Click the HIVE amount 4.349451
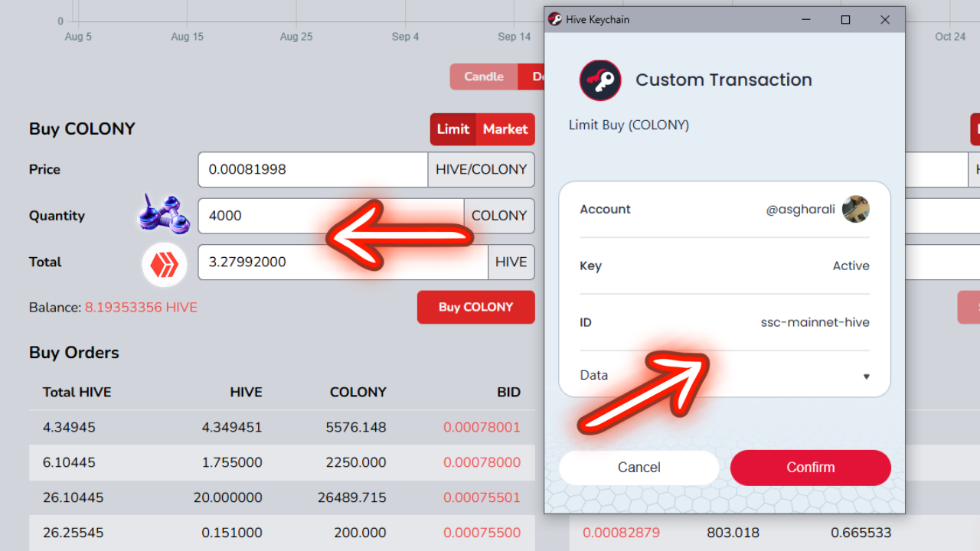 (232, 427)
